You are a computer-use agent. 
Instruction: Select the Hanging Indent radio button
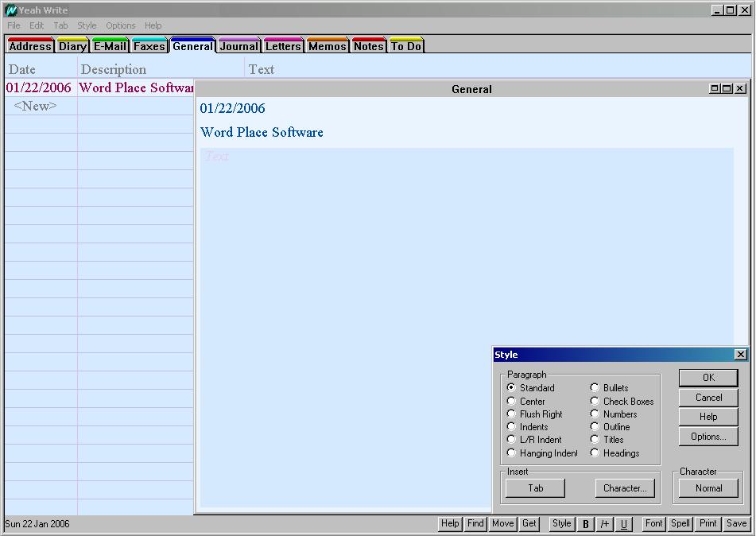[511, 452]
